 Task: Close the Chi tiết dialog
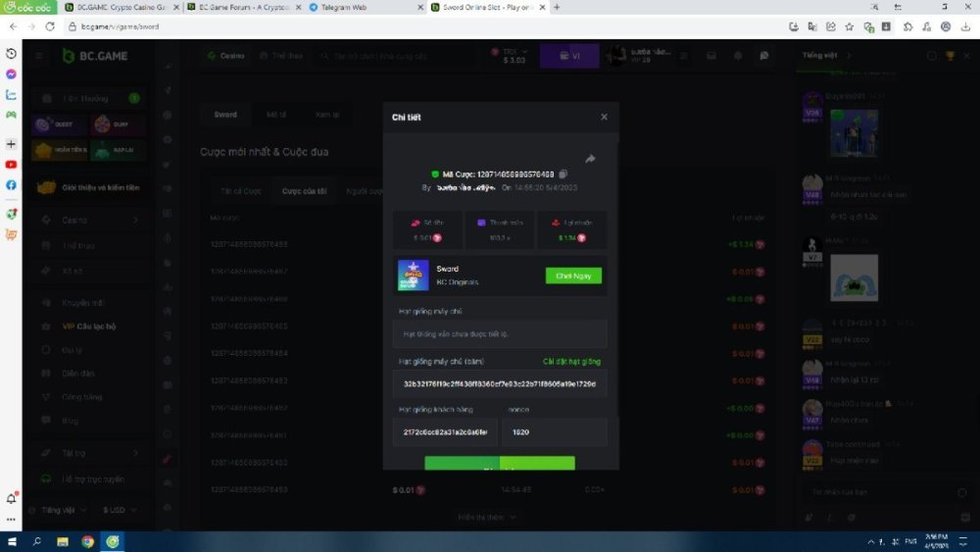(604, 117)
